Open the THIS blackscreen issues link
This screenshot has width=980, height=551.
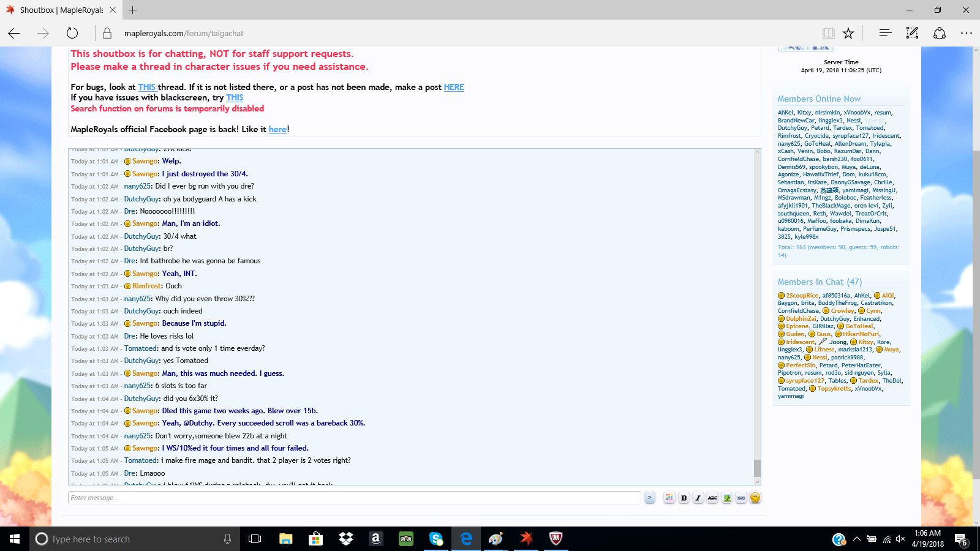[235, 97]
